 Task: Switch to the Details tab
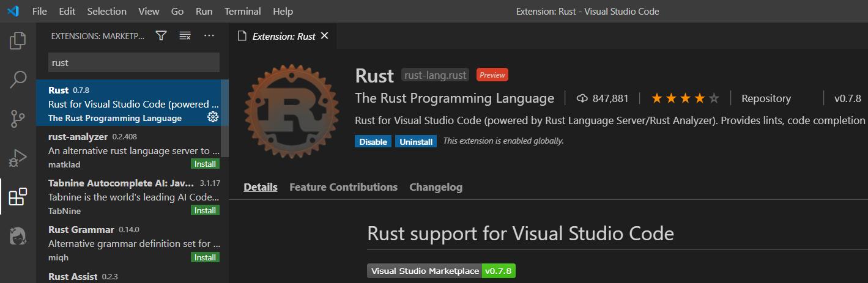tap(261, 187)
